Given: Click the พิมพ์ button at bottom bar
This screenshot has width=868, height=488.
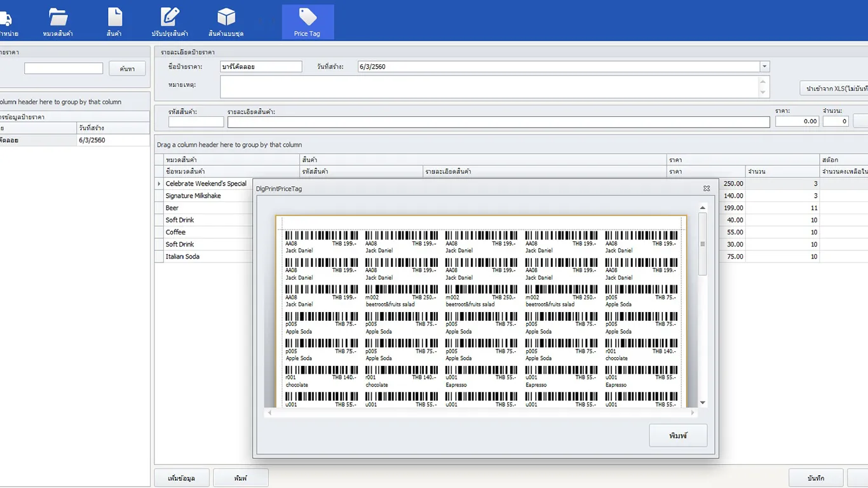Looking at the screenshot, I should pos(241,478).
